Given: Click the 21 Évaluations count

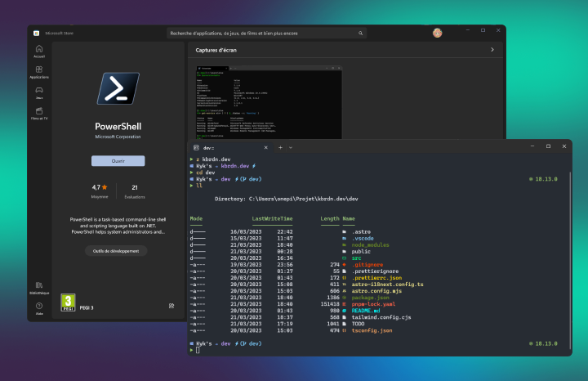Looking at the screenshot, I should [135, 190].
